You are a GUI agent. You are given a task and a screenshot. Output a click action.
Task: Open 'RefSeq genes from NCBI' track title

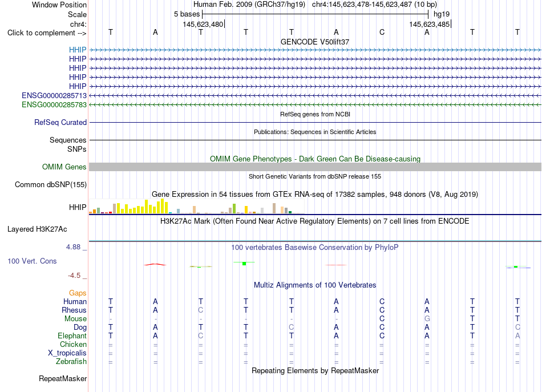[316, 114]
